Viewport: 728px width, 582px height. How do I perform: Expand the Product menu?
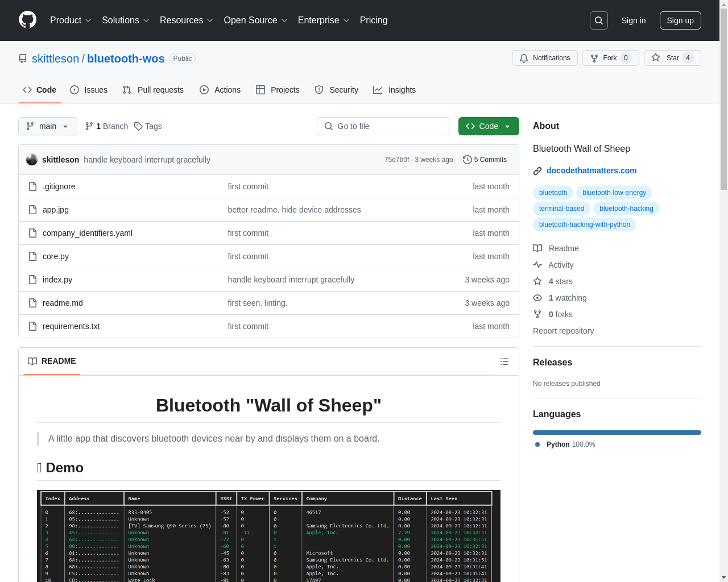point(71,20)
